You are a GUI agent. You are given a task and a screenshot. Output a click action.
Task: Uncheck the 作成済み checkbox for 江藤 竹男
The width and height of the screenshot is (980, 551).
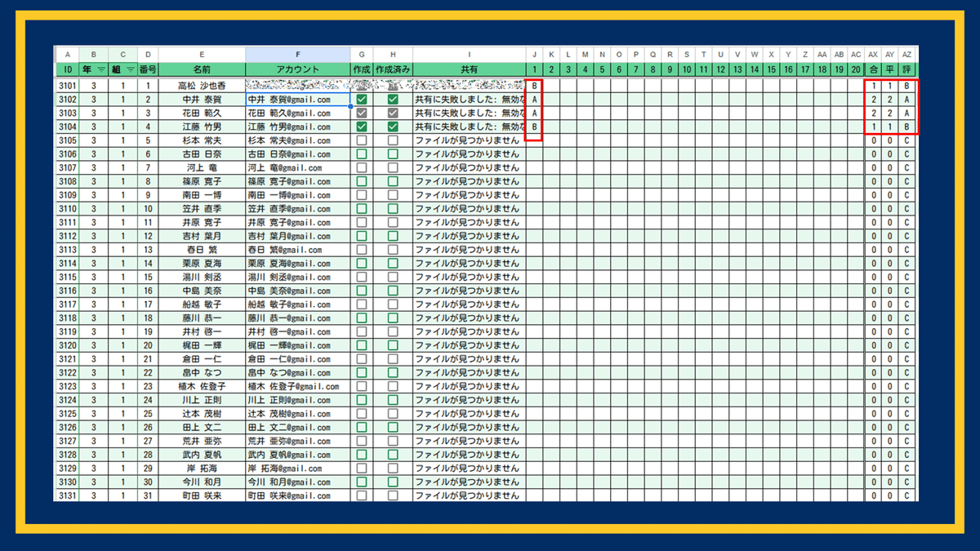tap(393, 127)
